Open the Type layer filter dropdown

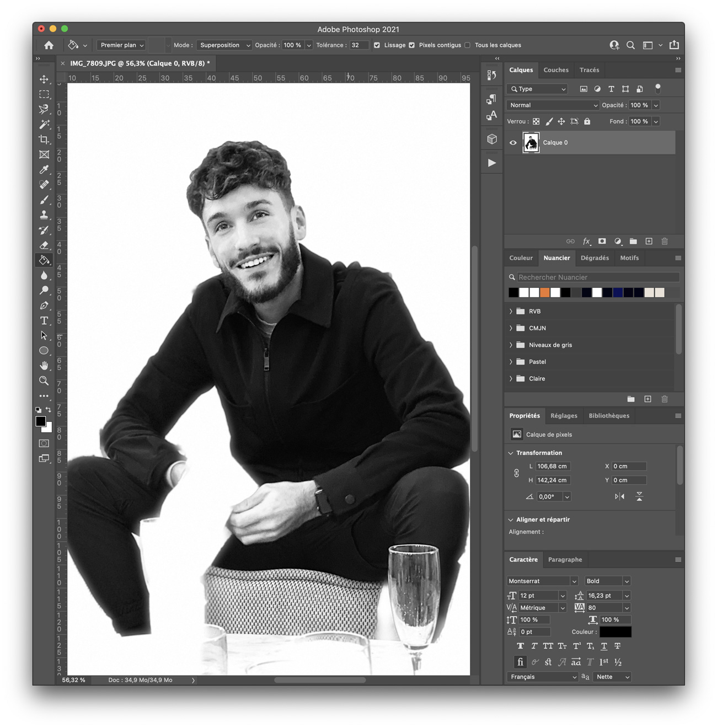[x=537, y=89]
